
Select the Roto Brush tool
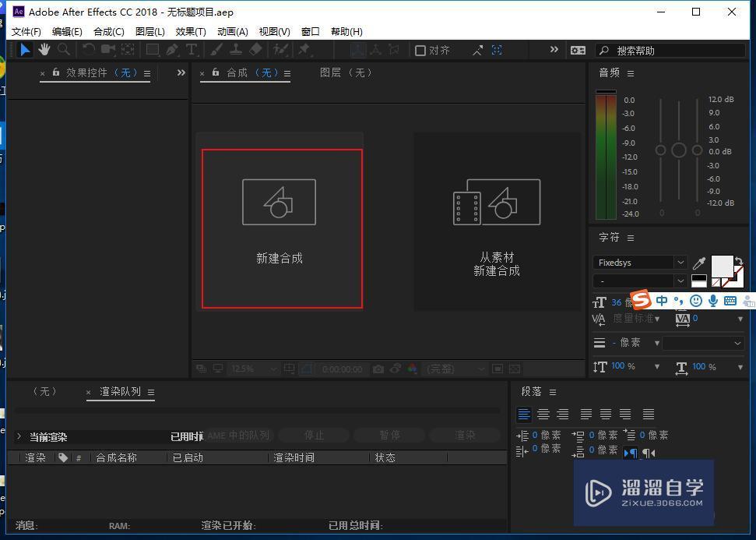click(280, 49)
